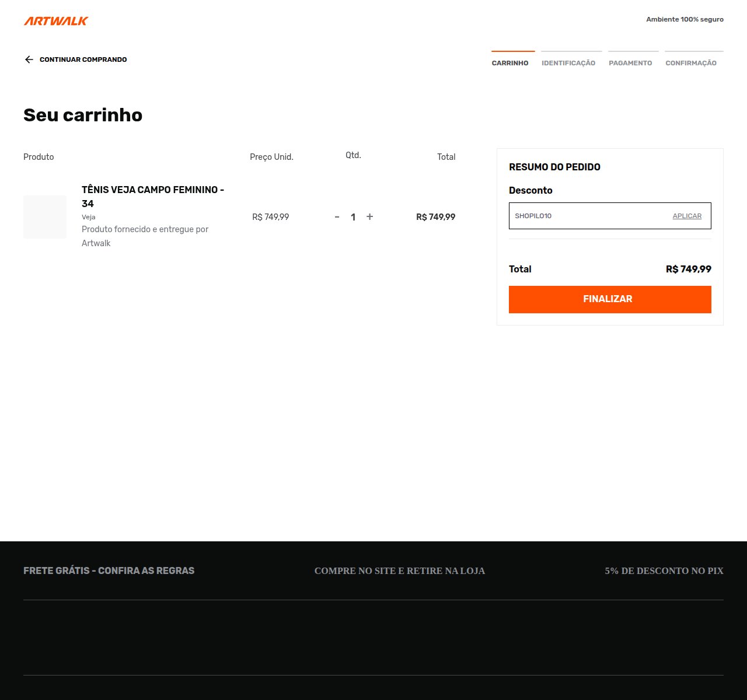Click the order summary total R$ 749,99
The image size is (747, 700).
[689, 269]
